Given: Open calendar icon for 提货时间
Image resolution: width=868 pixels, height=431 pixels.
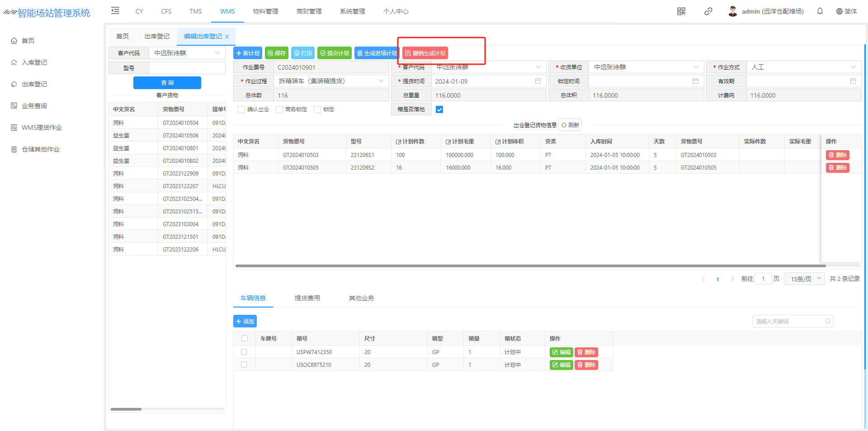Looking at the screenshot, I should coord(538,81).
